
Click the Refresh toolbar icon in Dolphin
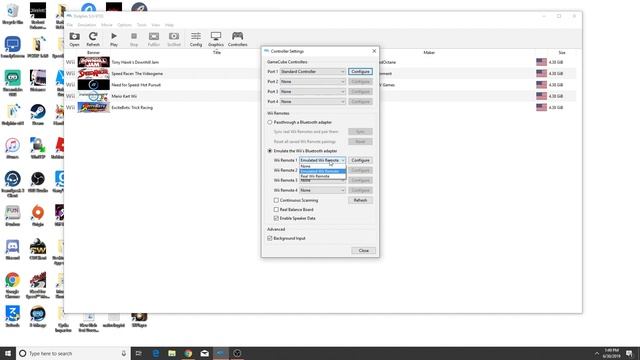(93, 39)
